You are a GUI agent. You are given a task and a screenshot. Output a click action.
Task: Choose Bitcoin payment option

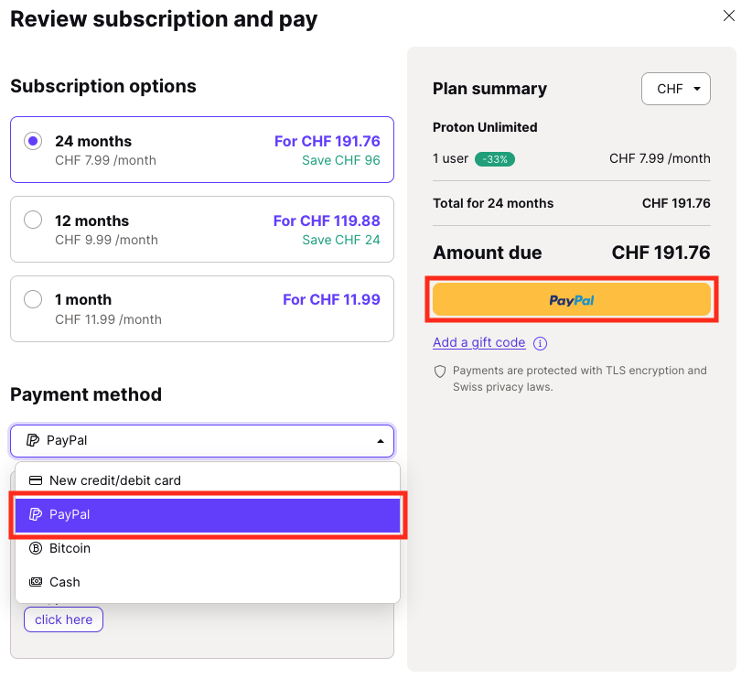[208, 548]
